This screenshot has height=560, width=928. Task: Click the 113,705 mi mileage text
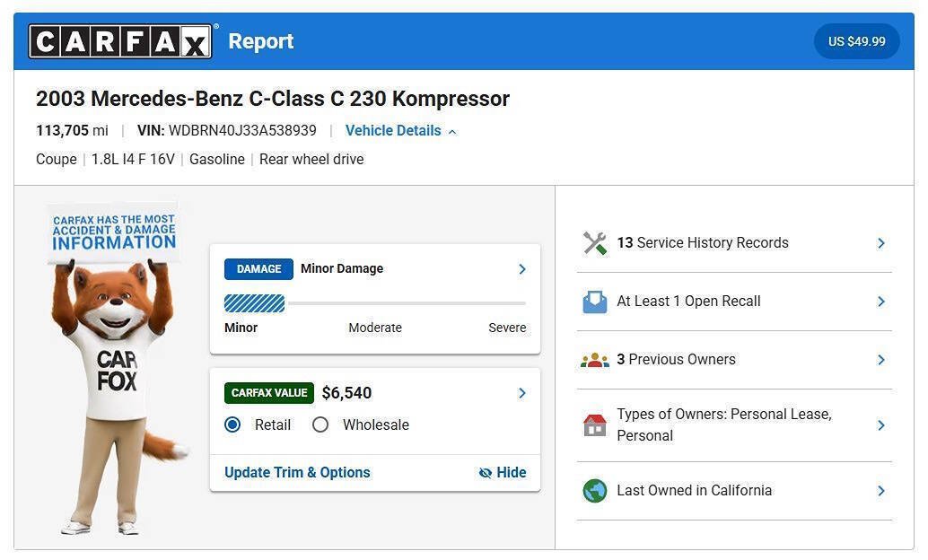pyautogui.click(x=72, y=130)
